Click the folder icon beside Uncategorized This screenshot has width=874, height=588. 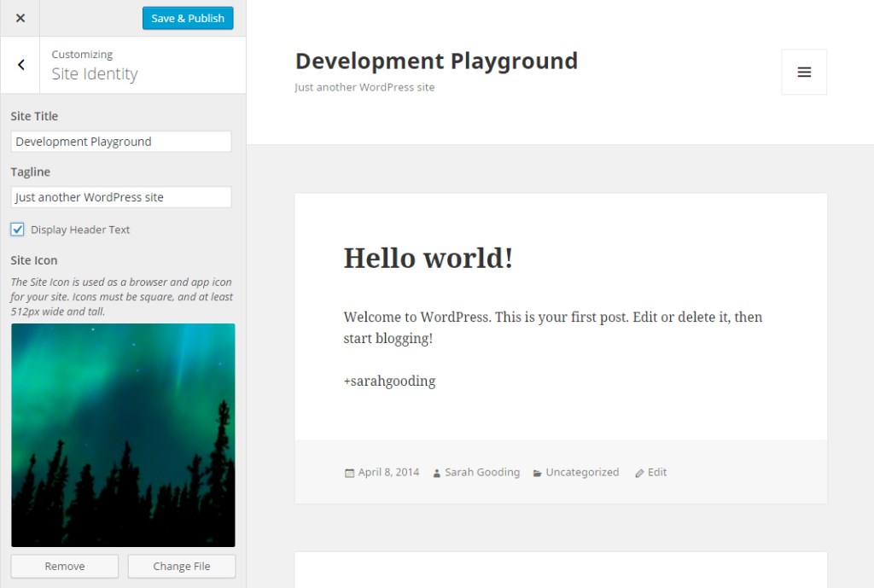coord(538,473)
